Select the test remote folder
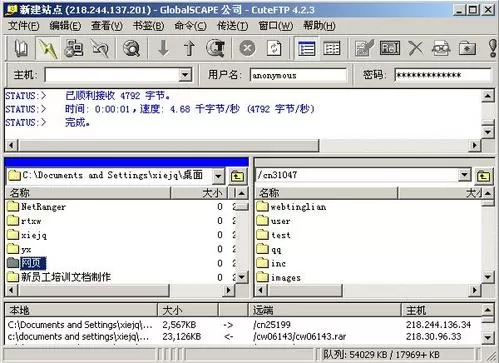 click(x=274, y=235)
